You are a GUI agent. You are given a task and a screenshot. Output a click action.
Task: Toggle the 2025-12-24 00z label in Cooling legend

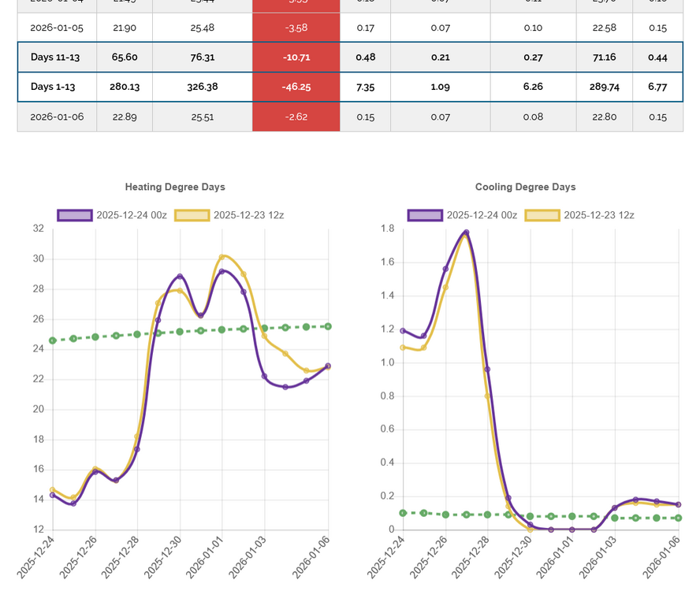coord(482,215)
